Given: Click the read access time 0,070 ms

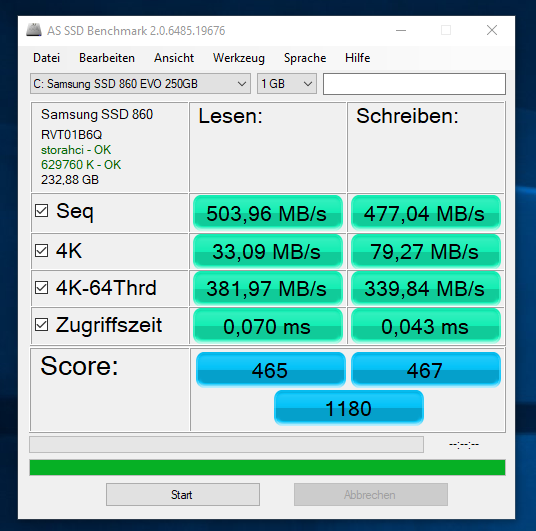Looking at the screenshot, I should pyautogui.click(x=268, y=326).
